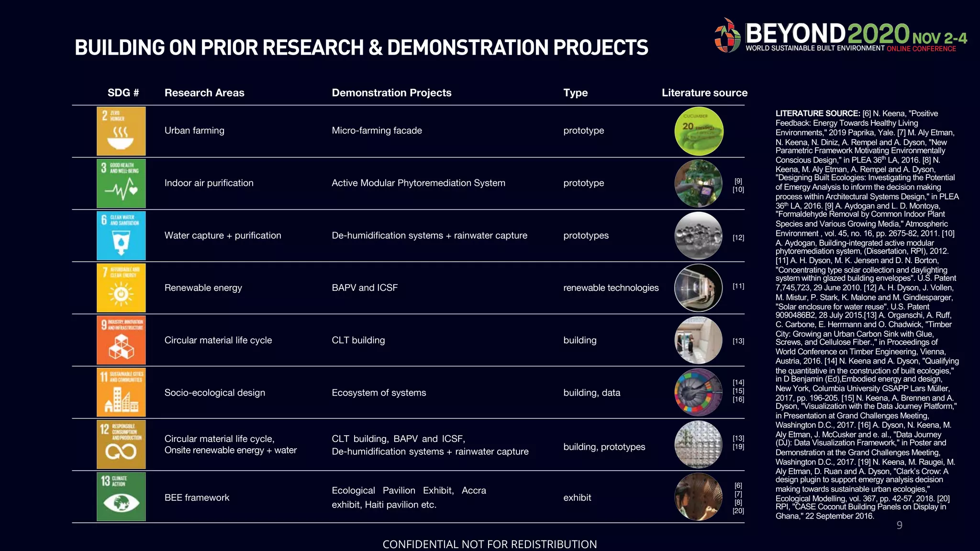Screen dimensions: 980x551
Task: Click the SDG 2 Zero Hunger icon
Action: [121, 131]
